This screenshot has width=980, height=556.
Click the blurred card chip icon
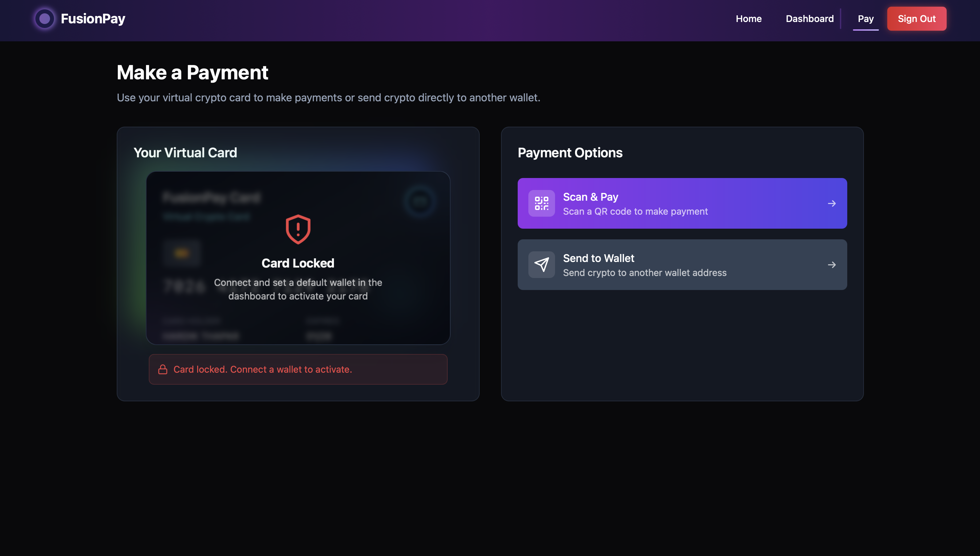pos(181,253)
